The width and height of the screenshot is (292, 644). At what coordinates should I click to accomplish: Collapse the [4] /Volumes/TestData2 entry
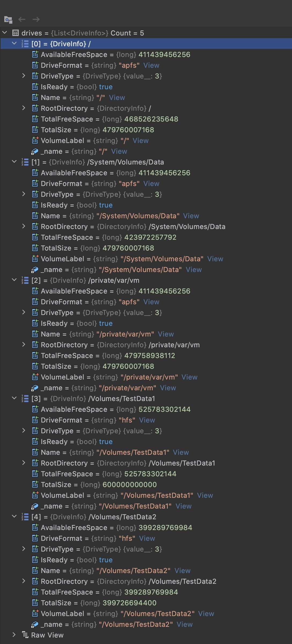click(x=14, y=517)
